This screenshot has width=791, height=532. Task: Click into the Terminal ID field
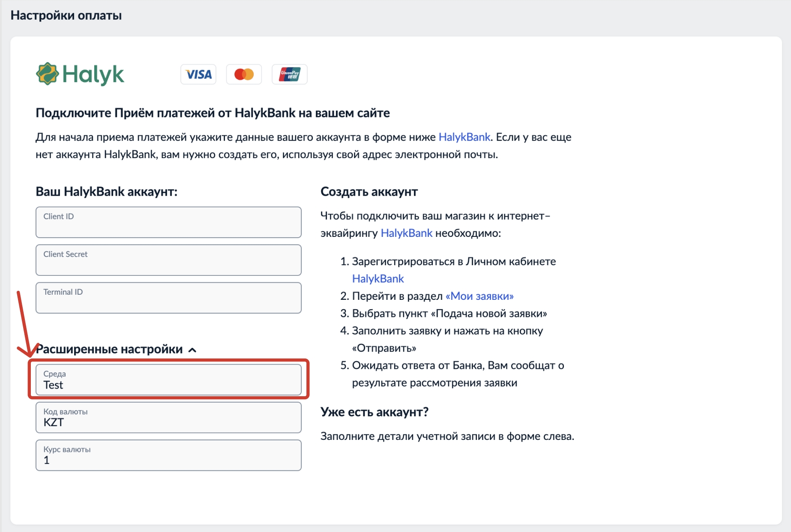168,298
